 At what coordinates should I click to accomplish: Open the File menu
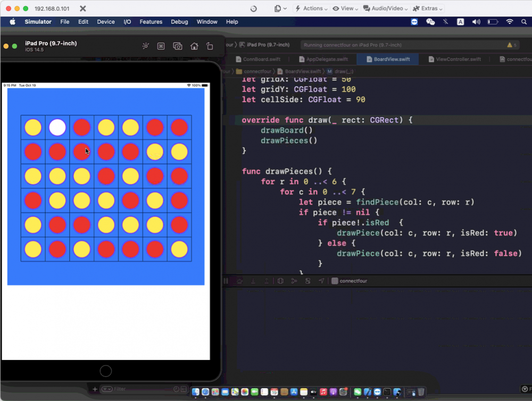(64, 22)
